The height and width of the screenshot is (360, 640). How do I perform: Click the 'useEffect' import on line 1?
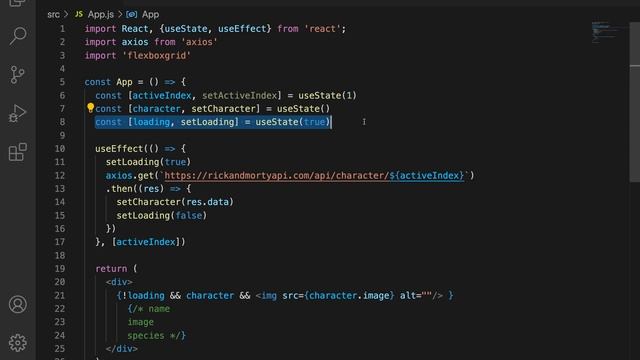tap(242, 29)
